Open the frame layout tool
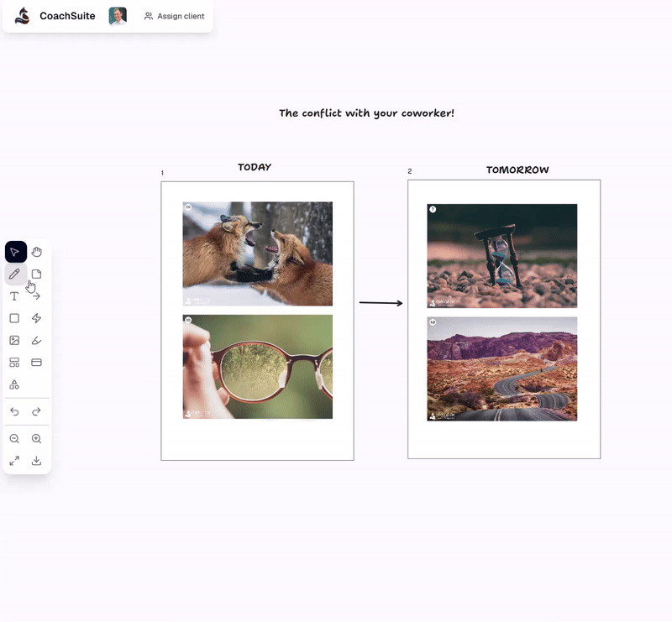Viewport: 672px width, 622px height. point(14,362)
